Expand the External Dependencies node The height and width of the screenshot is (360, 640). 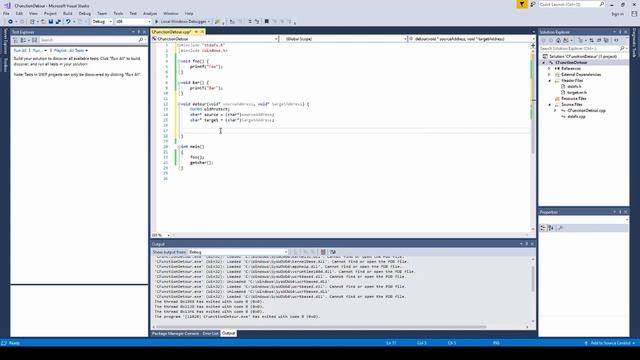pos(549,75)
